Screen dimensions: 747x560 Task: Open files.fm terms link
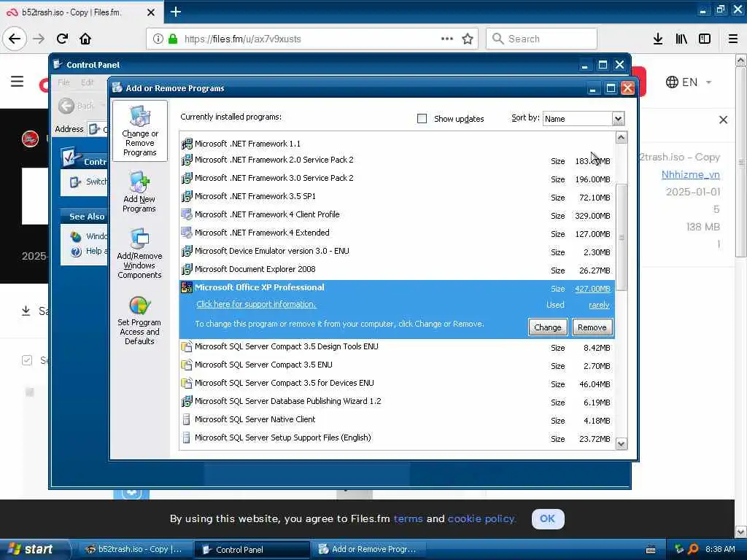(x=408, y=518)
